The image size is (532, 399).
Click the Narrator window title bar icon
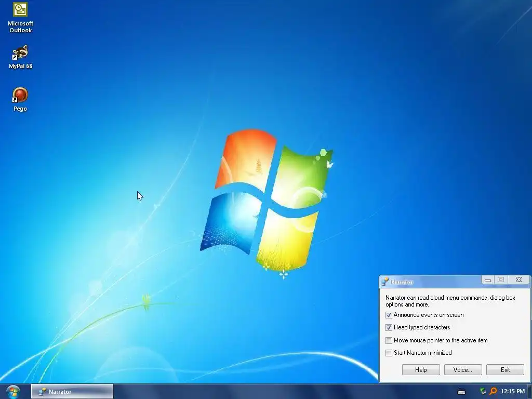(385, 282)
